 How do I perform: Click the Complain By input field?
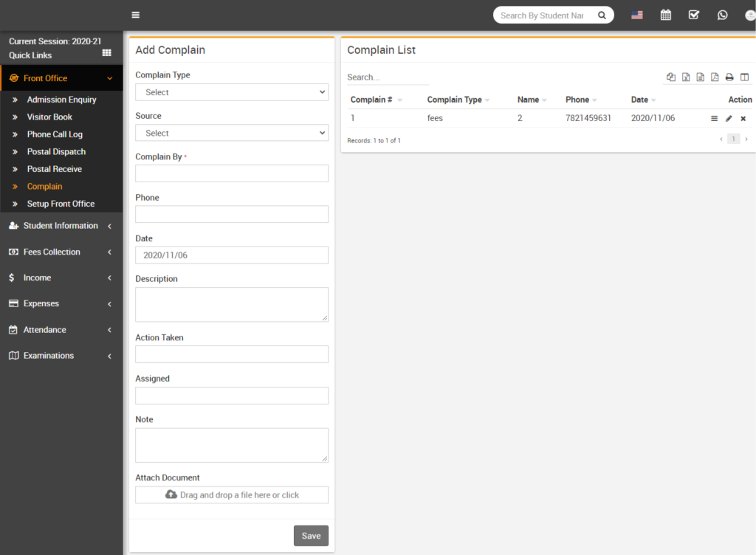pyautogui.click(x=232, y=173)
